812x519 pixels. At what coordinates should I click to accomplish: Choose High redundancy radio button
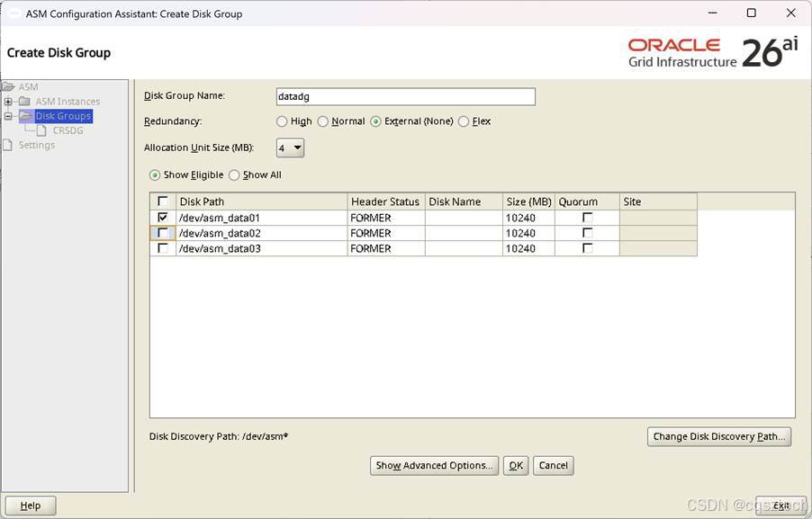click(x=282, y=121)
